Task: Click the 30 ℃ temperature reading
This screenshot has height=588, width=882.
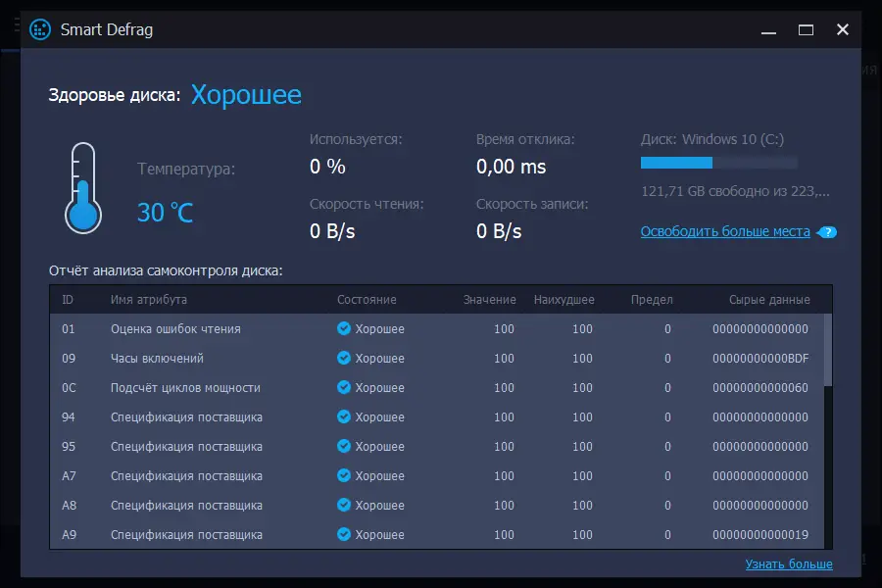Action: (166, 212)
